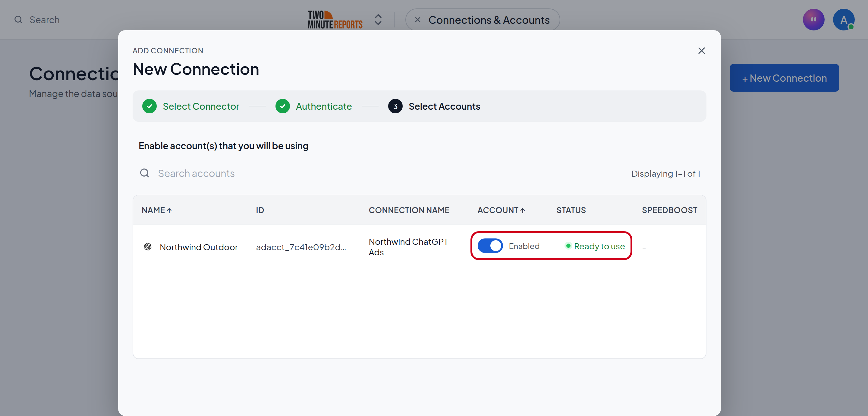This screenshot has width=868, height=416.
Task: Close the Connections & Accounts tab
Action: tap(417, 20)
